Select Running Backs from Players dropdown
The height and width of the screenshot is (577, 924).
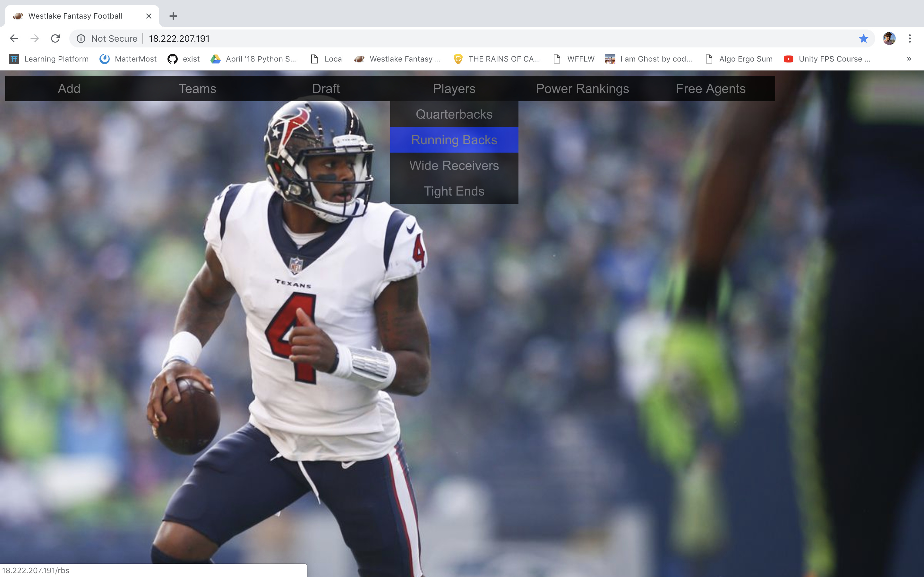(x=454, y=139)
